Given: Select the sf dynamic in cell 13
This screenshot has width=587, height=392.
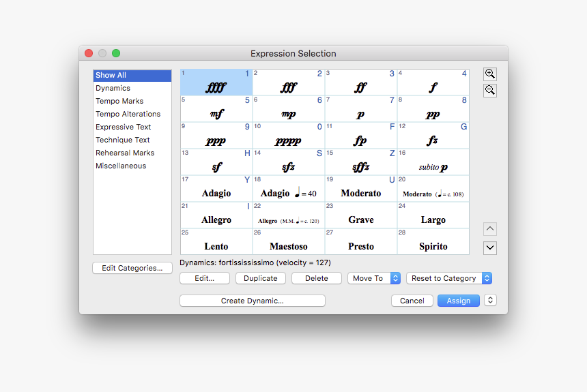Looking at the screenshot, I should (x=216, y=162).
